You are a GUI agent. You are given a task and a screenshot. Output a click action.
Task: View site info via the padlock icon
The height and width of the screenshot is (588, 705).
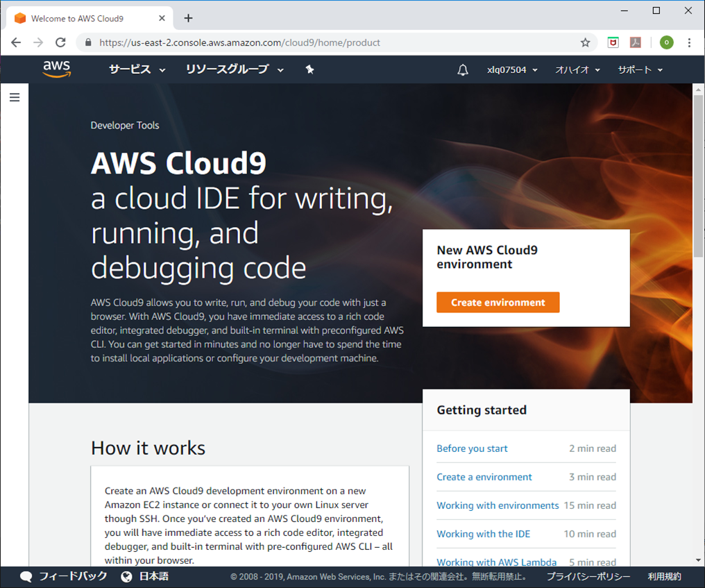click(x=88, y=42)
